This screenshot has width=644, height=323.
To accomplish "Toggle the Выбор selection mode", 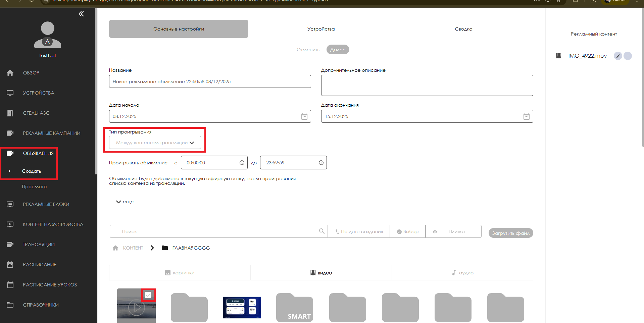I will [x=407, y=231].
